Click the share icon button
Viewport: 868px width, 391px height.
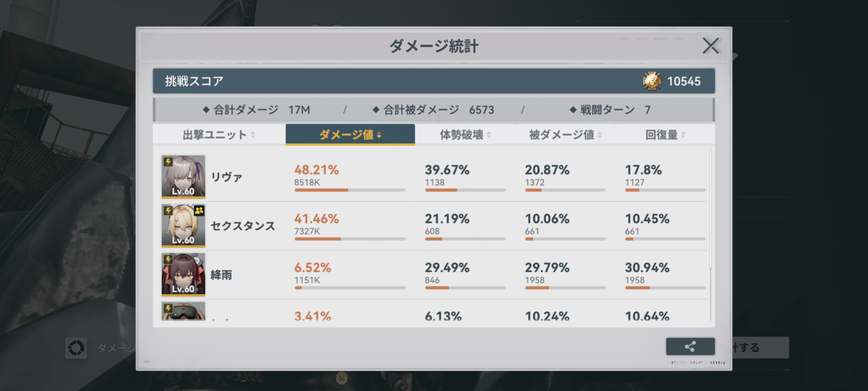tap(690, 346)
